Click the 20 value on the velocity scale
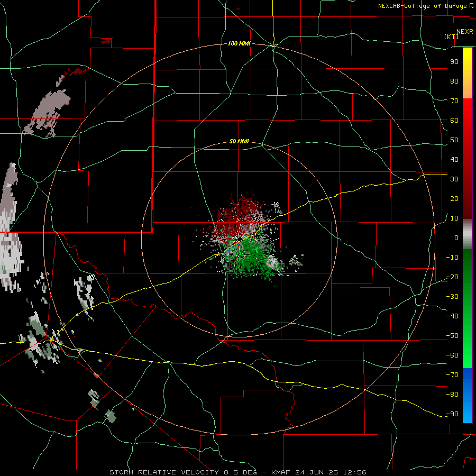This screenshot has width=476, height=476. click(454, 198)
